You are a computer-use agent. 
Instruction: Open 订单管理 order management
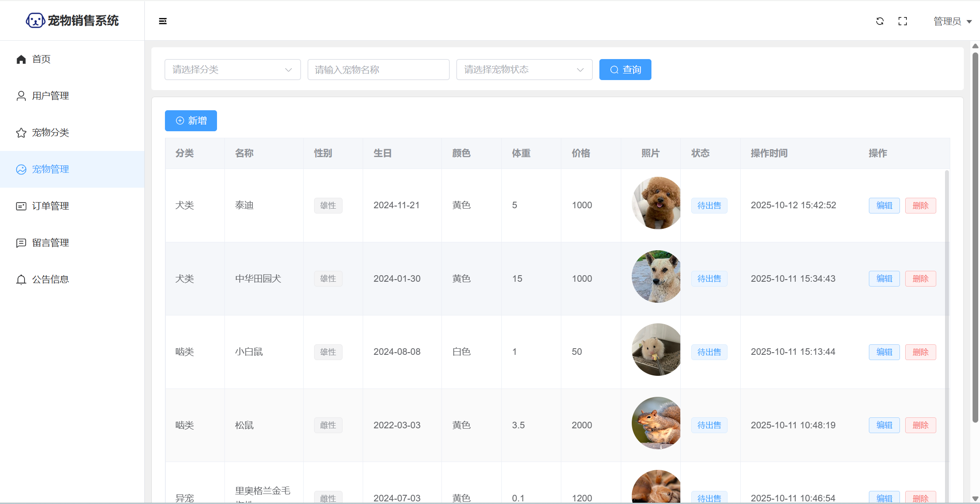pos(50,206)
